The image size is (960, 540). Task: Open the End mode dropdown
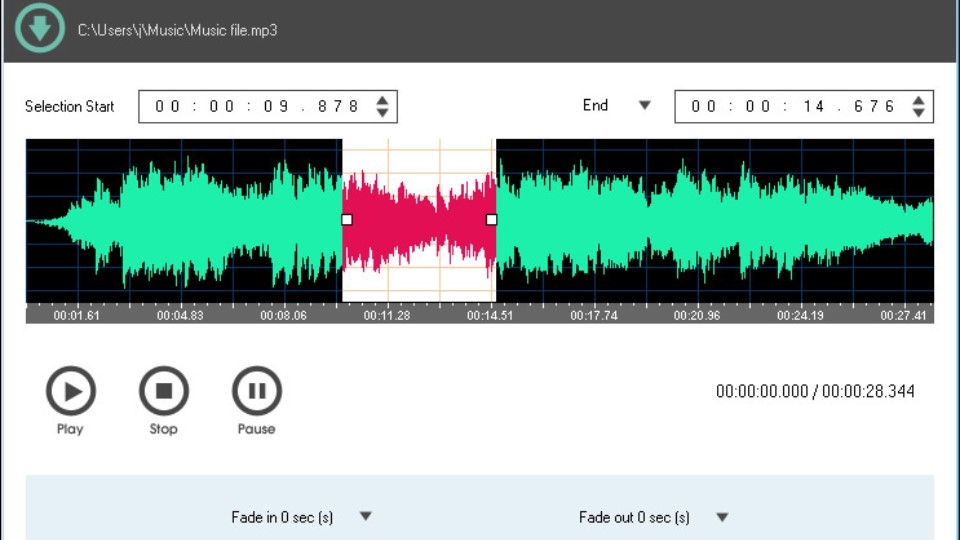[644, 105]
